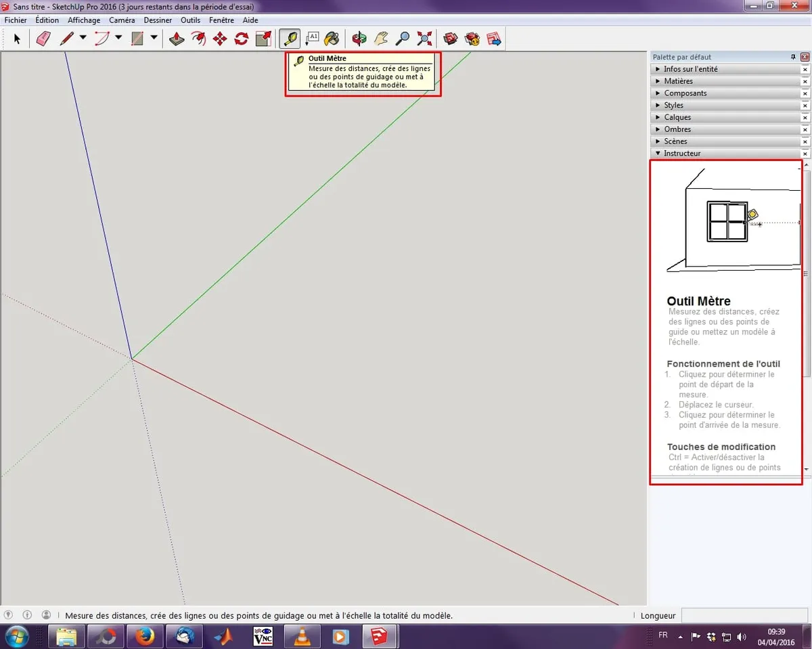Click the FR language indicator

pyautogui.click(x=662, y=635)
